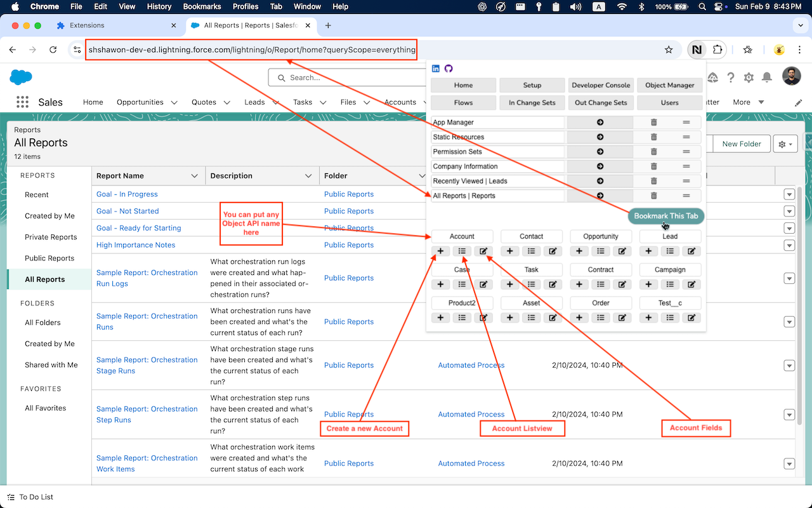Open the Salesforce Setup gear icon
The height and width of the screenshot is (508, 812).
(749, 77)
